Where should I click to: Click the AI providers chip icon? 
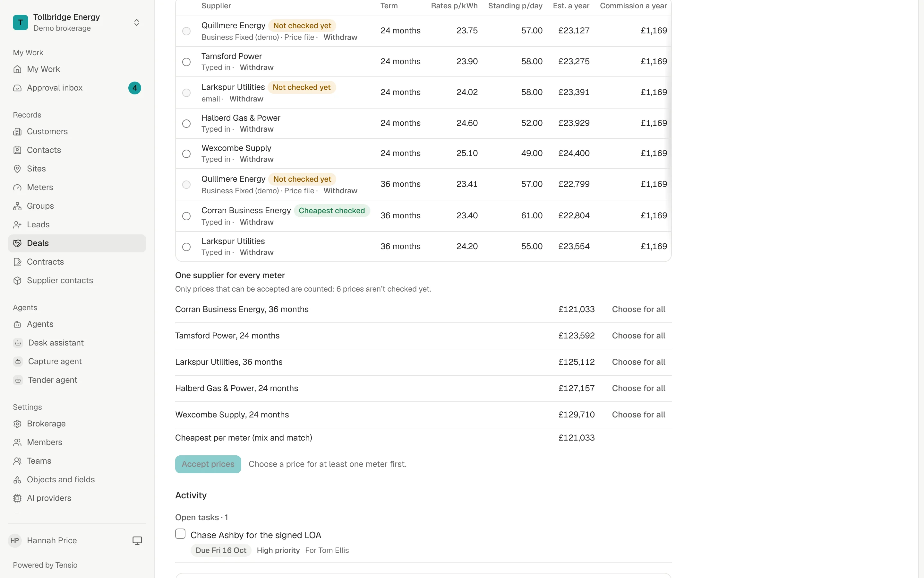pos(17,498)
